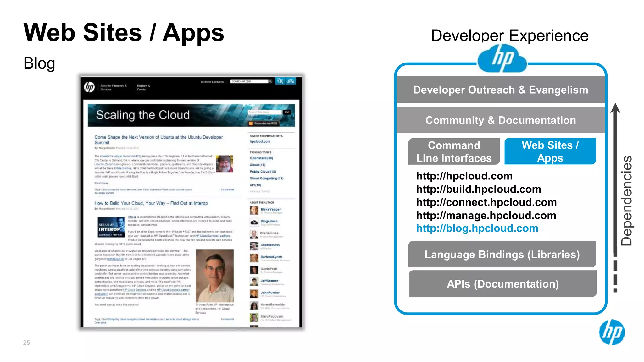Viewport: 644px width, 362px height.
Task: Click CharlieBess's author avatar
Action: (x=254, y=246)
